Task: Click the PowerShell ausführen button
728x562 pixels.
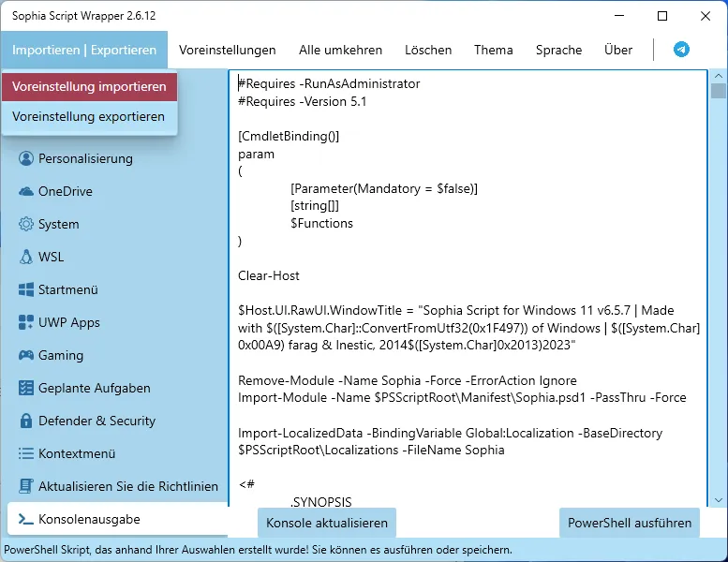Action: 630,523
